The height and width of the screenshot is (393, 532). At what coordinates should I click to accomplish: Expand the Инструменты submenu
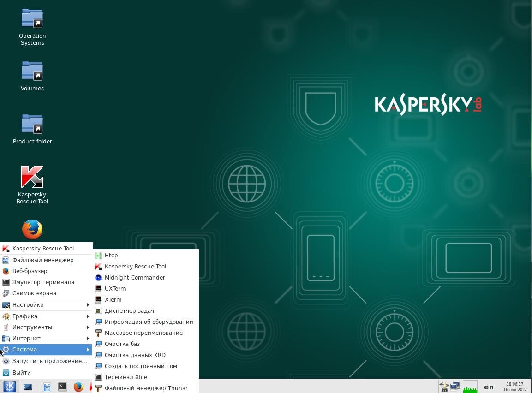pos(46,327)
